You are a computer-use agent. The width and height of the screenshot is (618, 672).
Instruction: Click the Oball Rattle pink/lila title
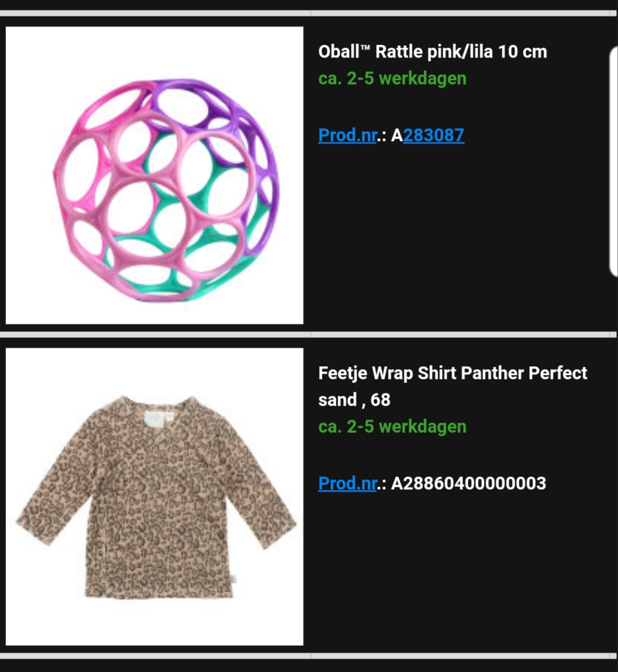point(432,52)
